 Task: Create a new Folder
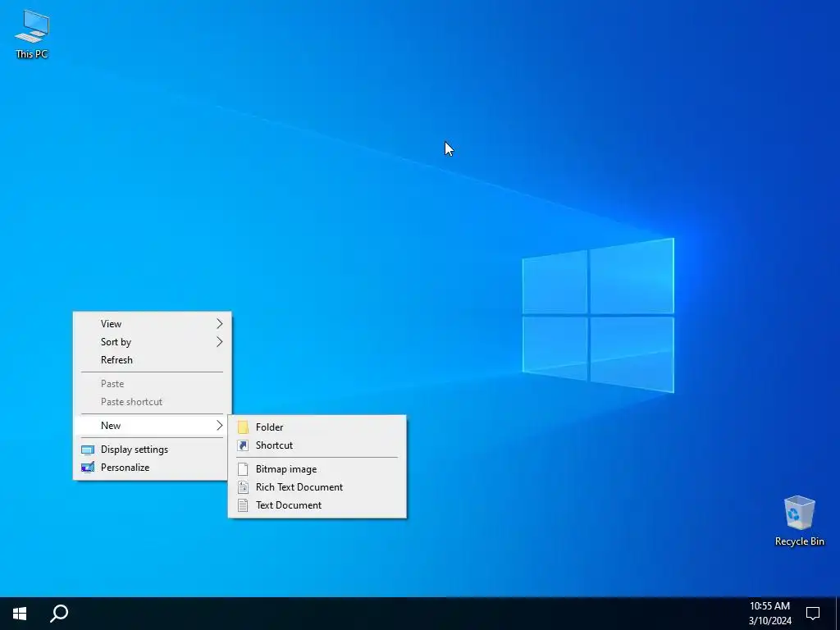pyautogui.click(x=317, y=427)
